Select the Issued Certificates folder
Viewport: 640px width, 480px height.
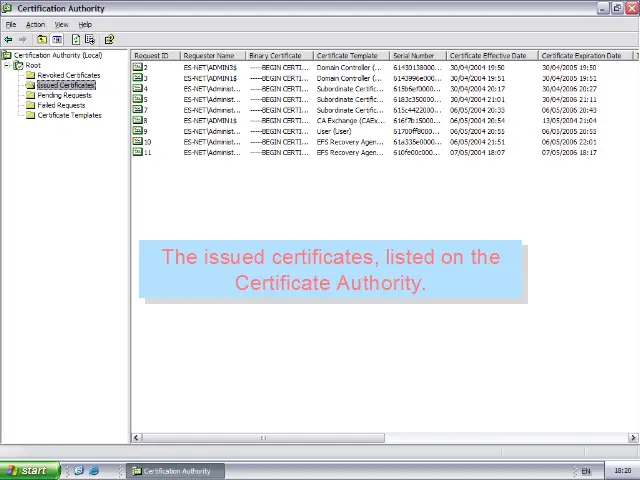(x=67, y=85)
